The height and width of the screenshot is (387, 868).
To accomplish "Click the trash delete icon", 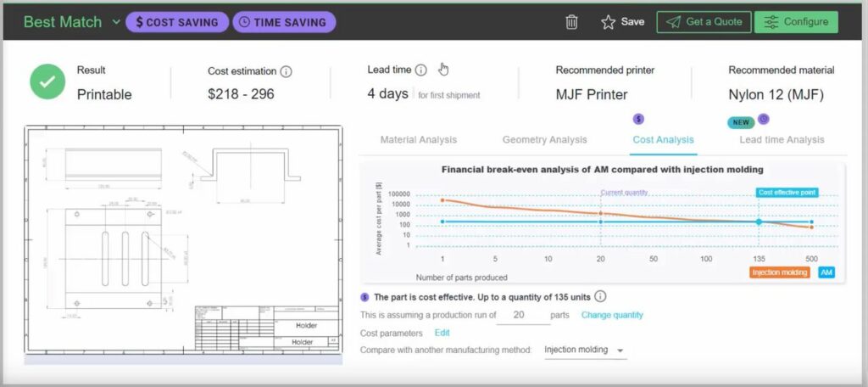I will point(572,22).
